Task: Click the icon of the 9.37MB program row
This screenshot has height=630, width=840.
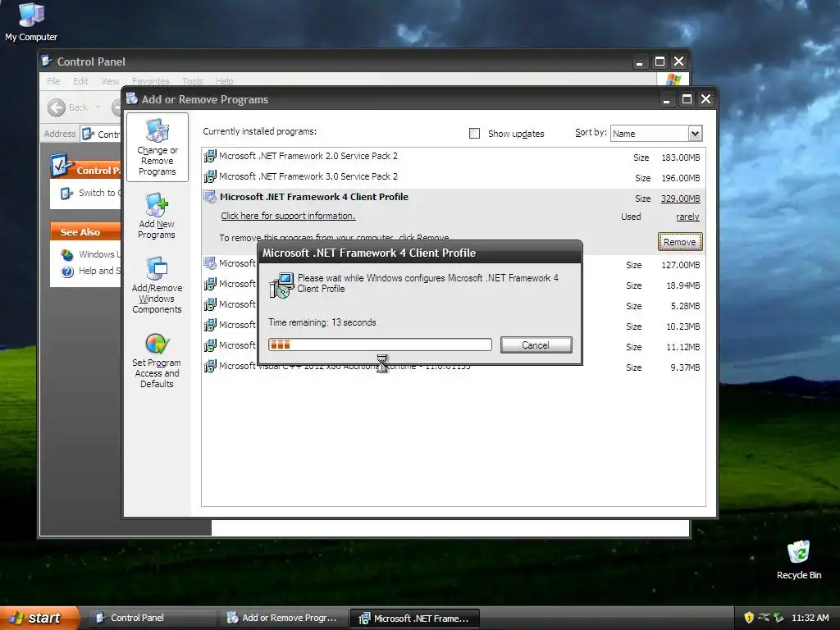Action: pos(210,366)
